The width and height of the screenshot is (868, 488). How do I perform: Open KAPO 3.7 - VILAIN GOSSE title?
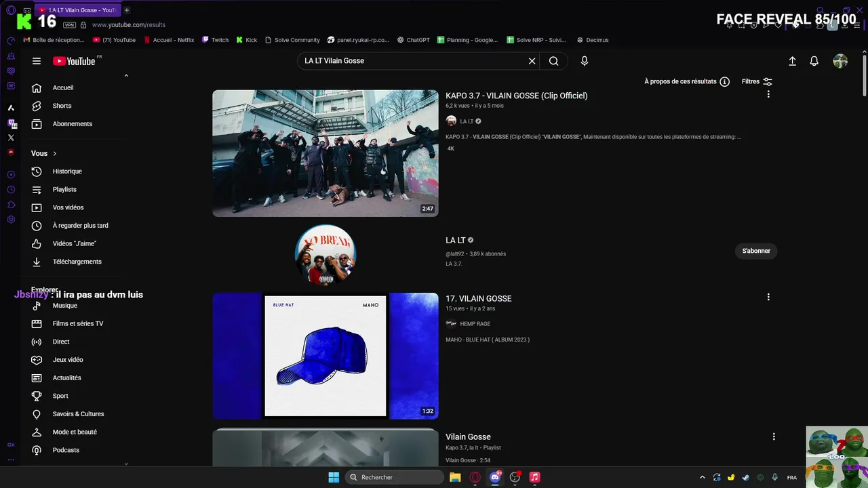[517, 96]
